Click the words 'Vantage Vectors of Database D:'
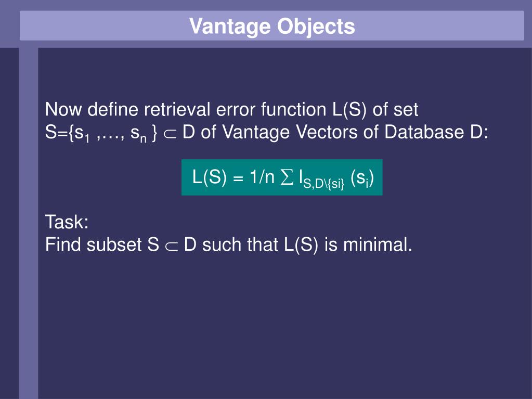532x399 pixels. coord(355,132)
